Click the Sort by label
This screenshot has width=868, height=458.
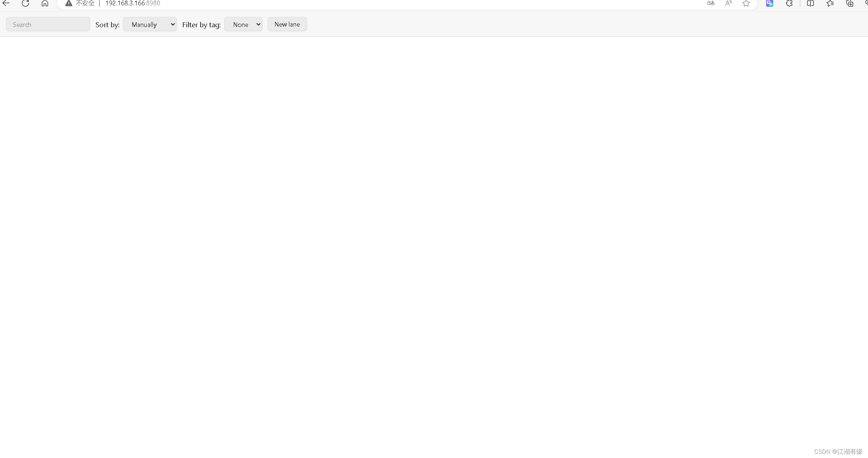click(108, 25)
